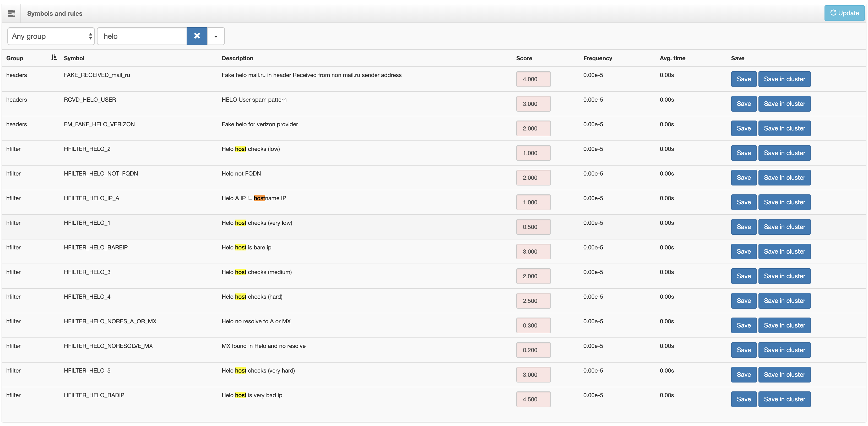Edit FM_FAKE_HELO_VERIZON score value
Viewport: 868px width, 426px height.
(533, 128)
